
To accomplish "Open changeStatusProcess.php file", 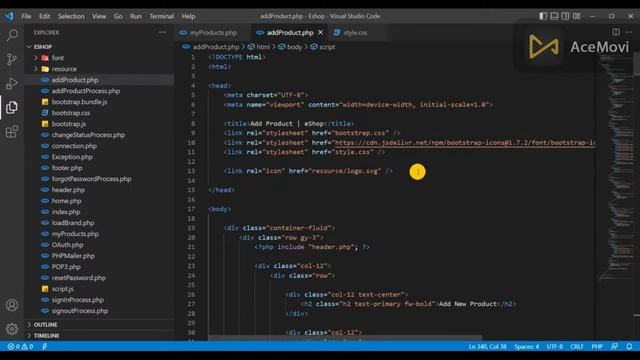I will 88,135.
